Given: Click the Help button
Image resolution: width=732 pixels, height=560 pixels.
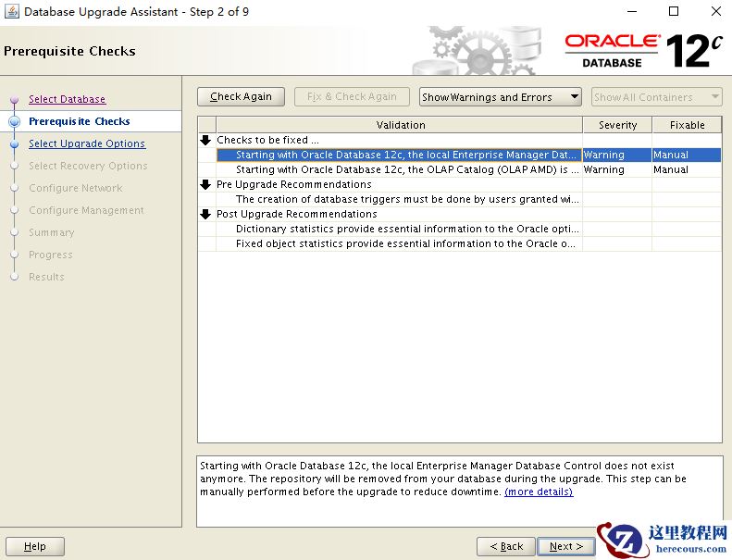Looking at the screenshot, I should [35, 546].
